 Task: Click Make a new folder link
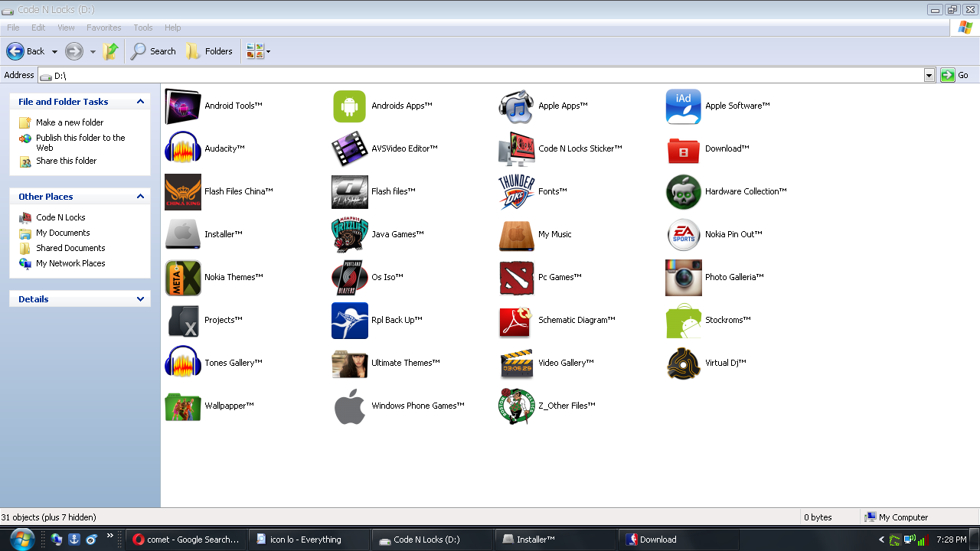tap(70, 122)
